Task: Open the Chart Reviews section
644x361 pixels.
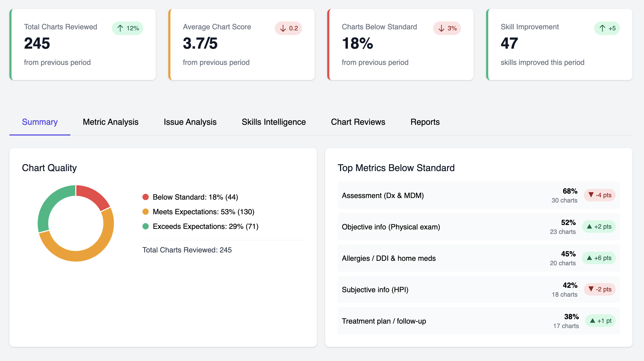Action: pos(358,122)
